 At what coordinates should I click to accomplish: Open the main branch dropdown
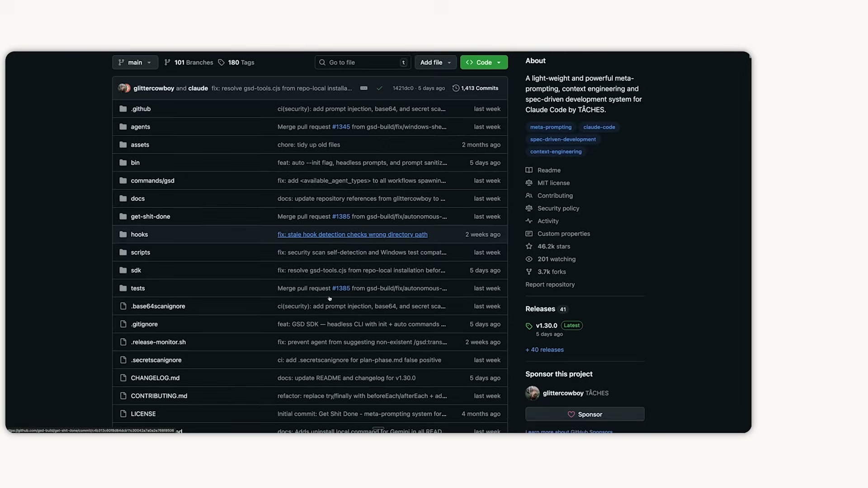pyautogui.click(x=135, y=62)
